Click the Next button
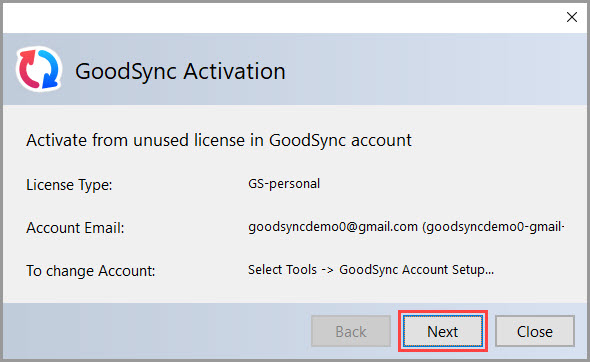This screenshot has width=590, height=362. [442, 331]
